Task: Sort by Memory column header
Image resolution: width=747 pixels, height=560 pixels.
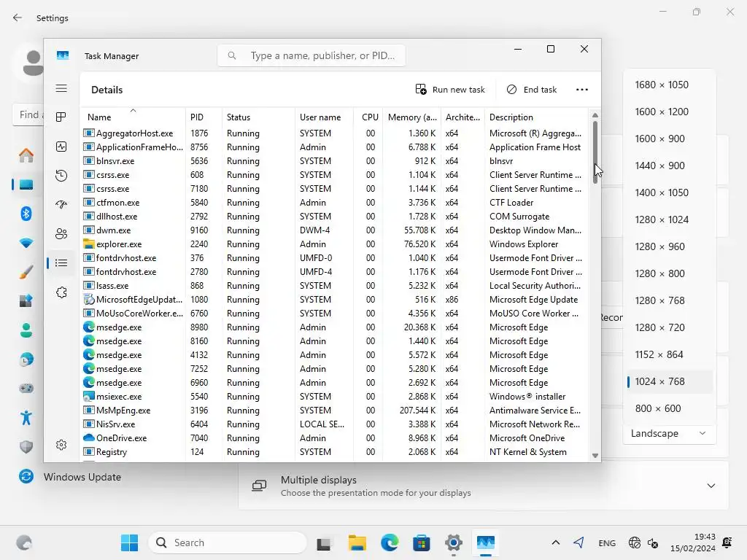Action: point(412,117)
